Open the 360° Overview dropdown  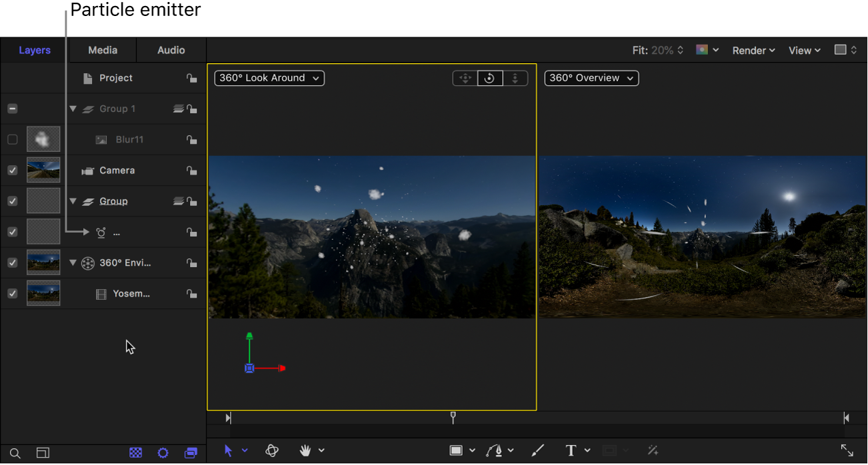pos(591,78)
